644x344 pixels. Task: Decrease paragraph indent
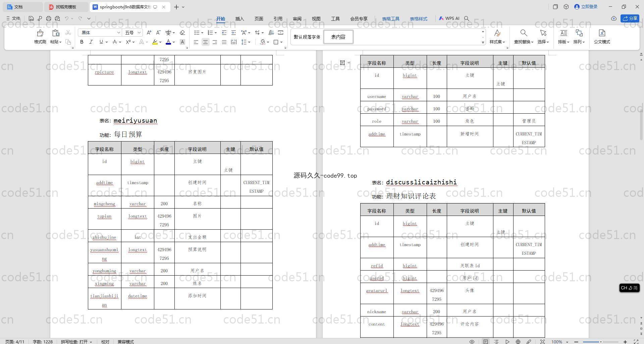(224, 33)
